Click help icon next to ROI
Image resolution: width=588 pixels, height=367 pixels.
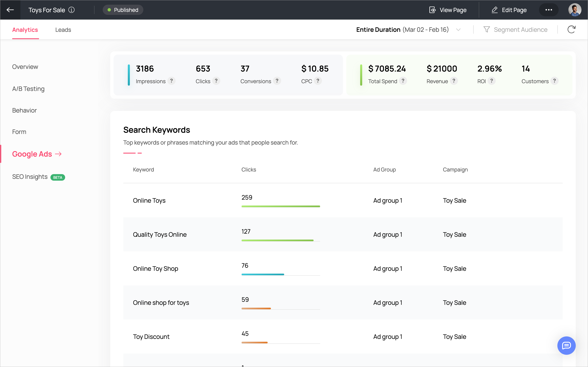click(492, 81)
